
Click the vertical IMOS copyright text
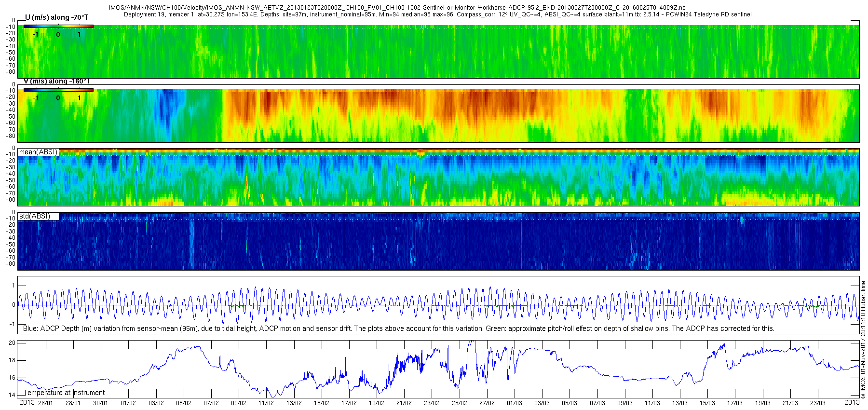click(863, 340)
